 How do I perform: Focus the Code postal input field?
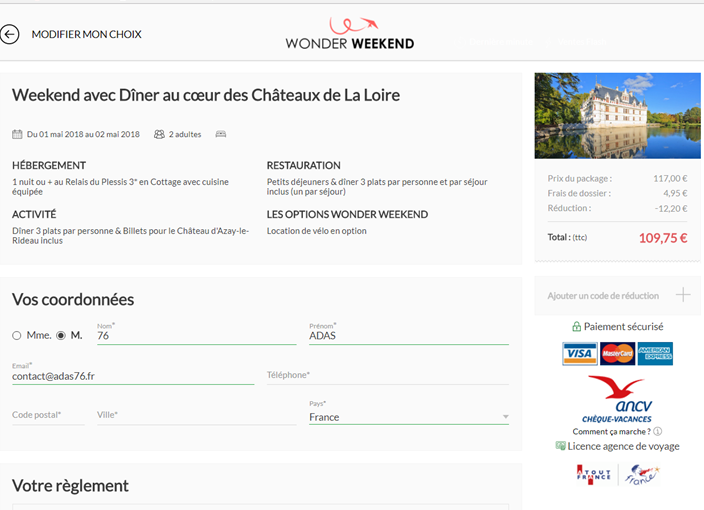pos(48,415)
